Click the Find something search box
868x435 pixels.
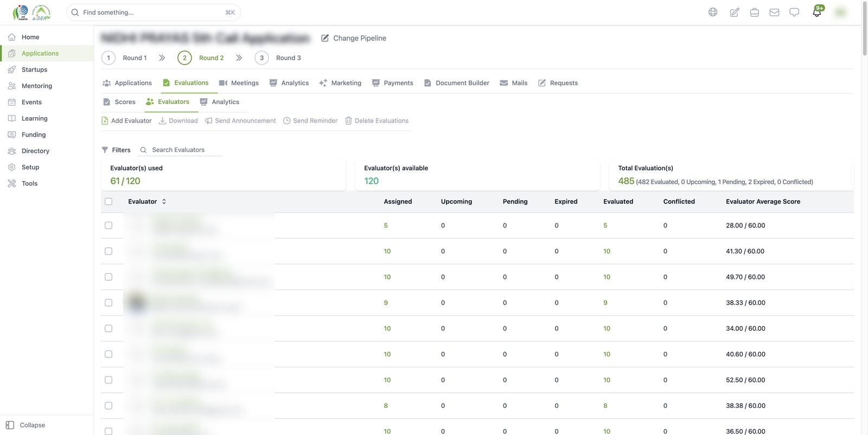pos(154,12)
